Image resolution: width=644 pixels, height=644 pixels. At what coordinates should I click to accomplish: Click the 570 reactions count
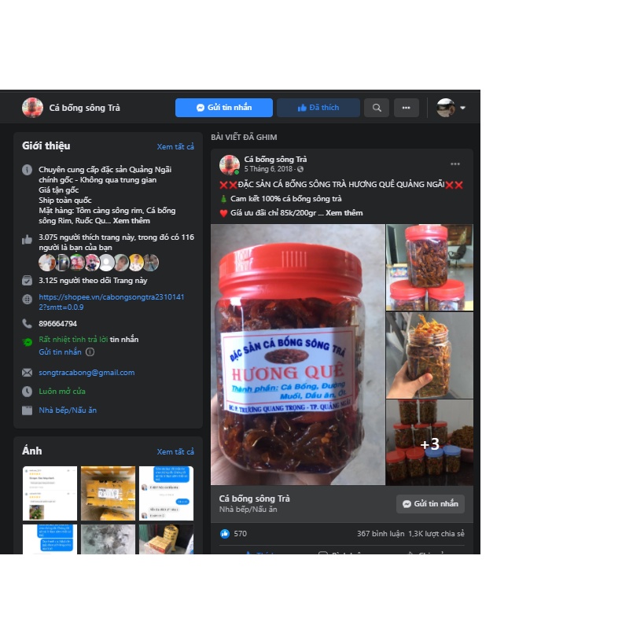(241, 533)
